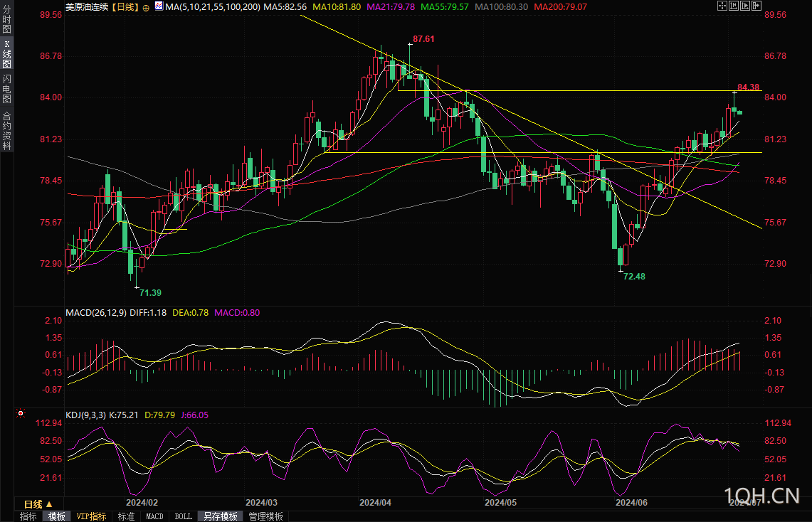Open the VIP指标 tab
Screen dimensions: 812x522
91,516
